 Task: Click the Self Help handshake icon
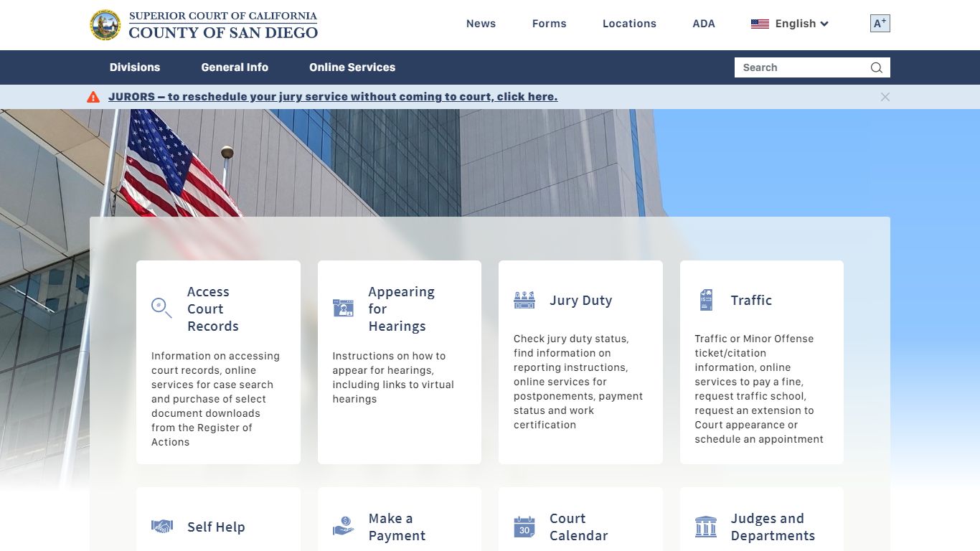[162, 527]
